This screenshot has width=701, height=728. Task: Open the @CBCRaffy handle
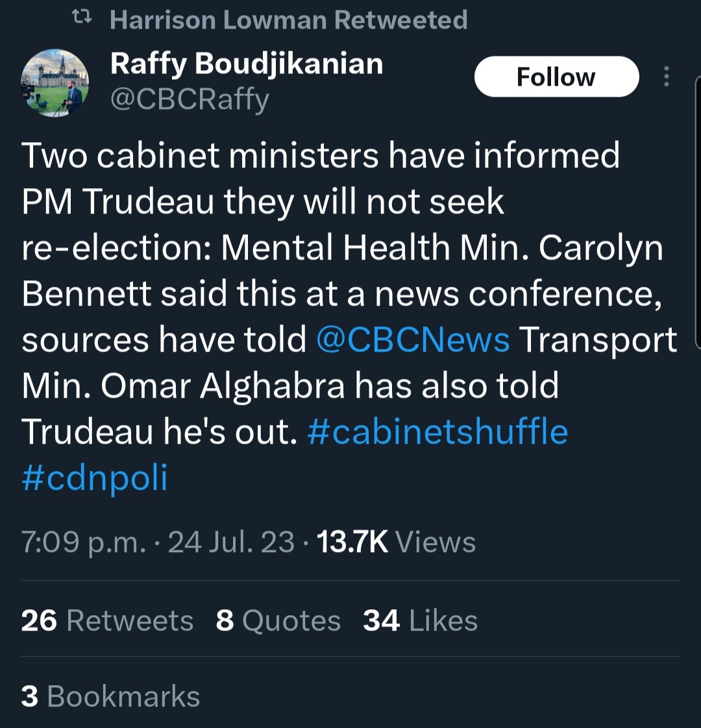190,99
